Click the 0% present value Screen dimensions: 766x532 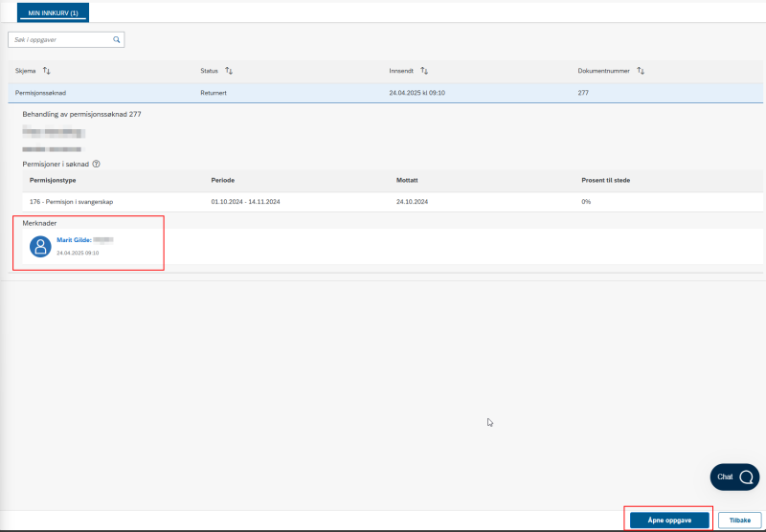coord(586,202)
